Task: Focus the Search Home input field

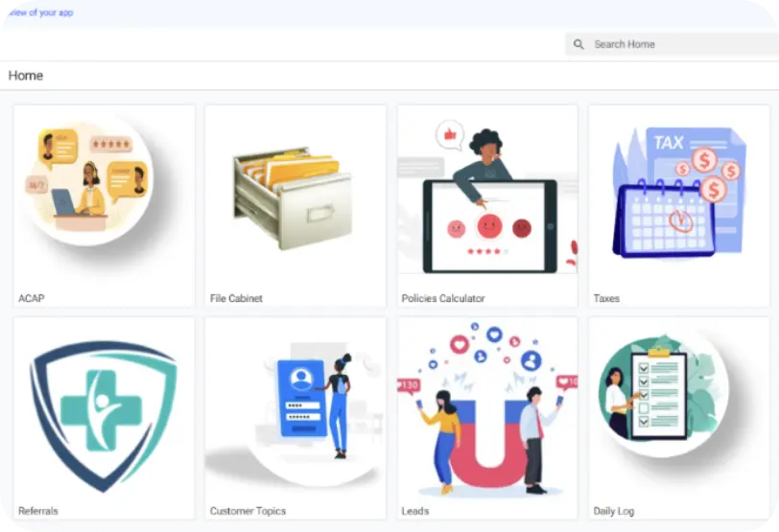Action: point(672,44)
